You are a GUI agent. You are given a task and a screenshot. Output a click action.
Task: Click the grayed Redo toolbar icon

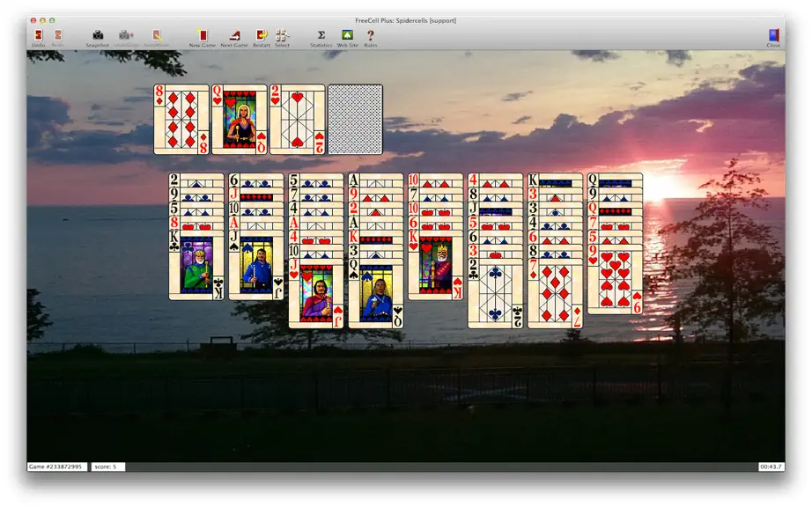(58, 38)
